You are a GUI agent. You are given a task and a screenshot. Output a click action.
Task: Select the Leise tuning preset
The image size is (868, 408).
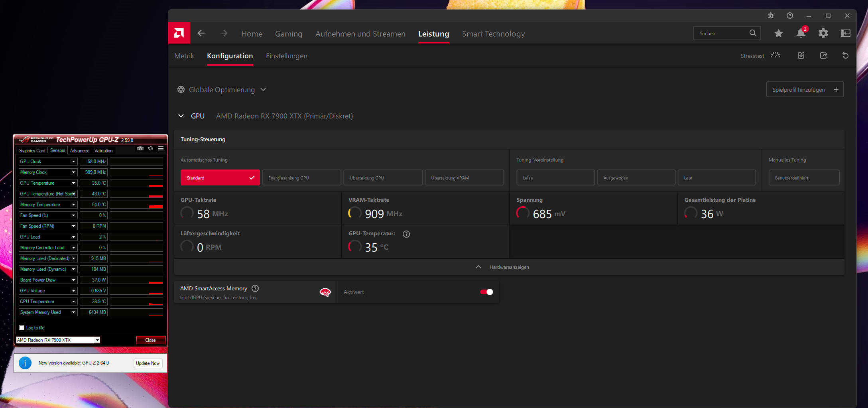[x=556, y=178]
